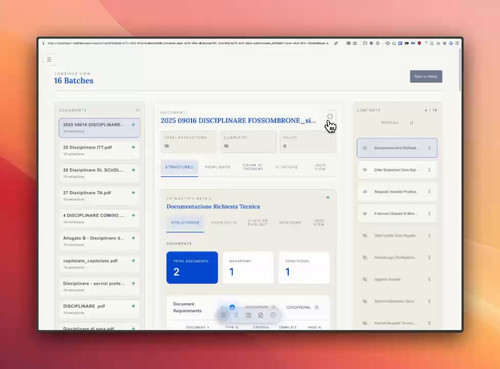
Task: Show the hidden Importi Requisiti Tecnici item
Action: pos(365,323)
